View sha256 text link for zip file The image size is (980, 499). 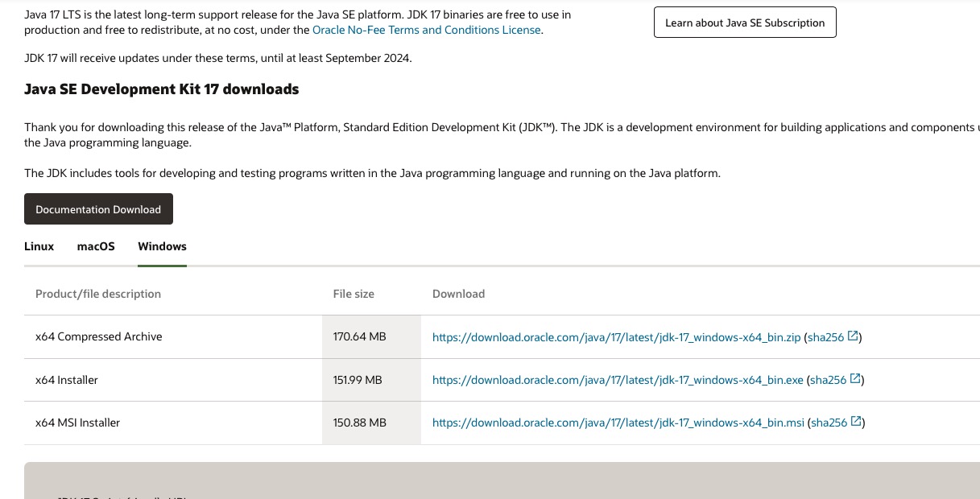point(825,337)
